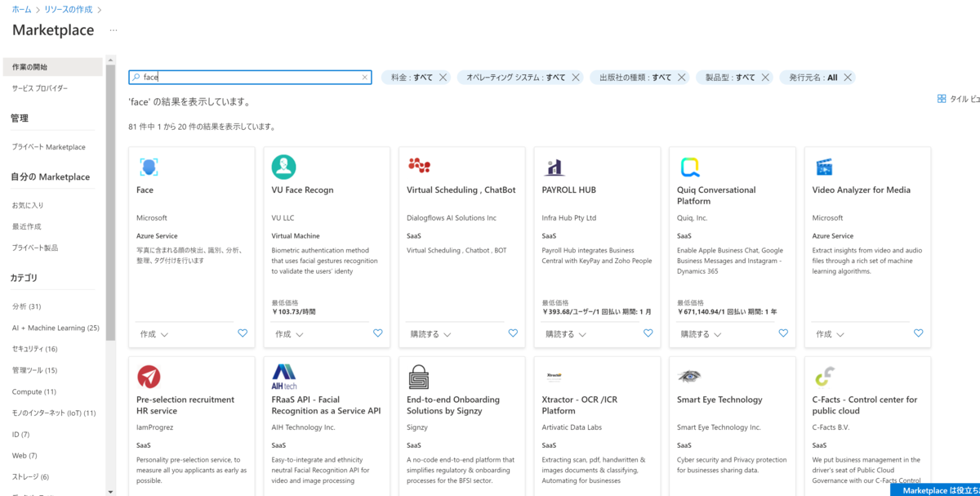
Task: Open the Smart Eye Technology card title
Action: [719, 400]
